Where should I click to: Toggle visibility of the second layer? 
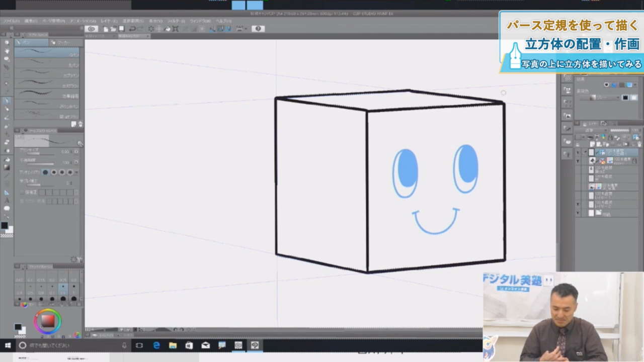pyautogui.click(x=578, y=160)
